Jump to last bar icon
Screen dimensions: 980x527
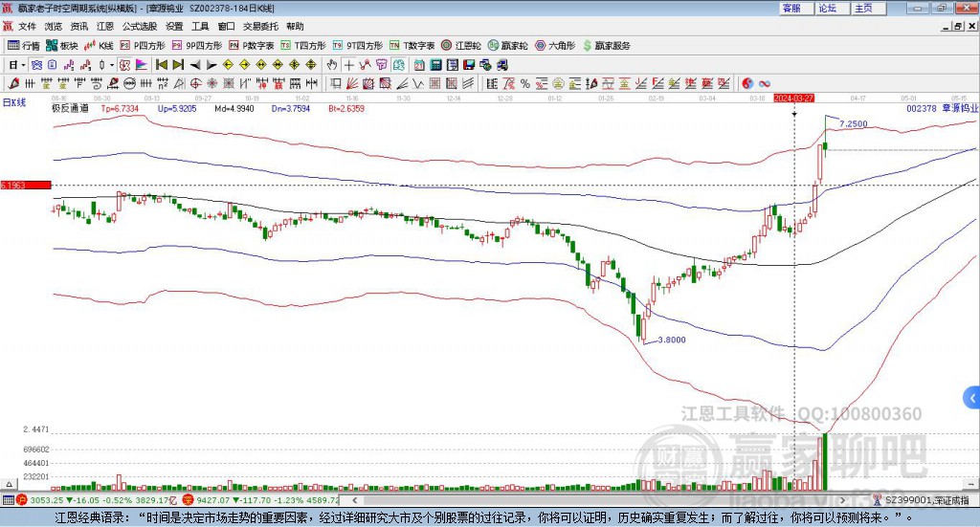178,65
